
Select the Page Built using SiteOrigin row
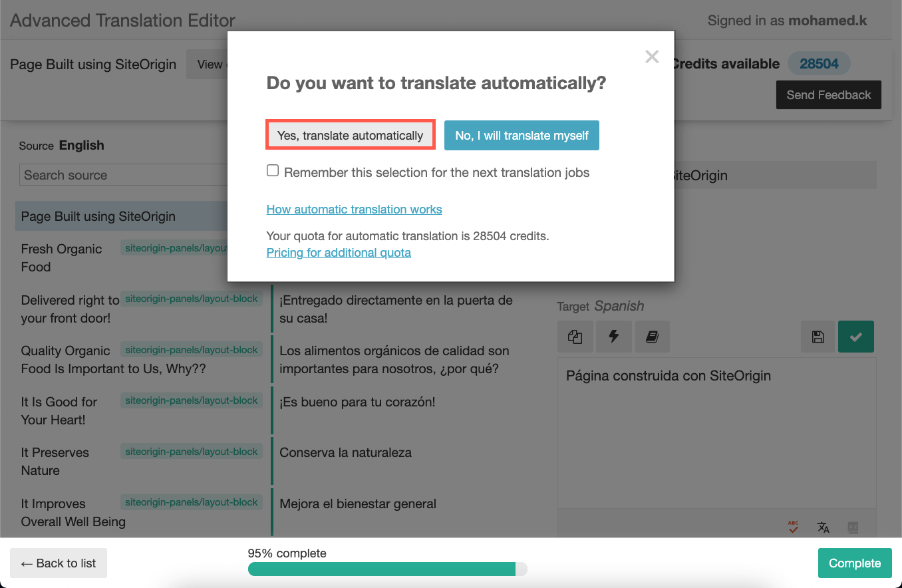[x=122, y=216]
